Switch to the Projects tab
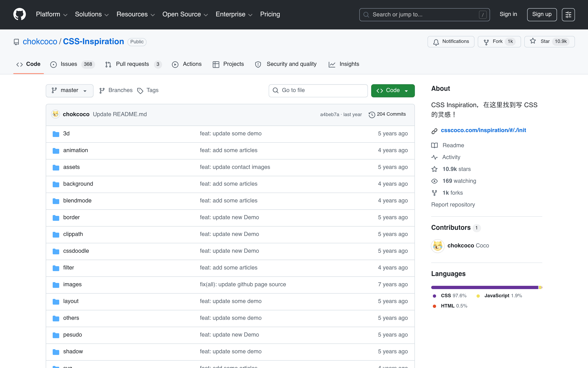 228,64
